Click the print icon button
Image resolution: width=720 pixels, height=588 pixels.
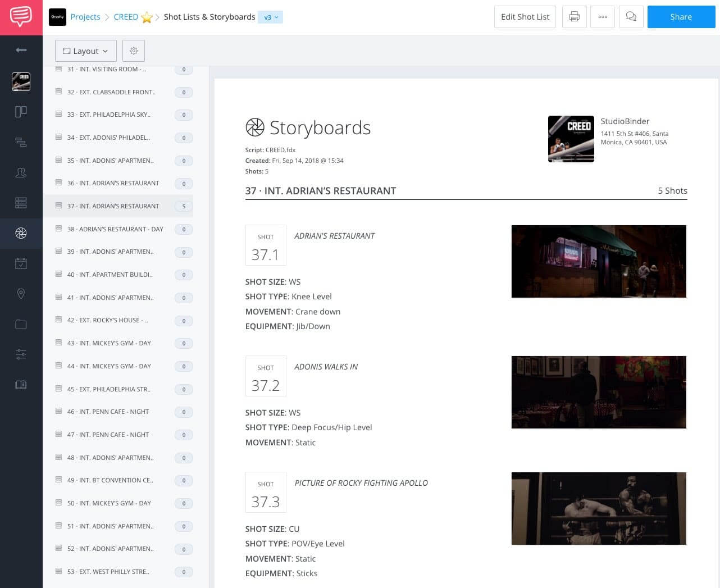click(574, 17)
